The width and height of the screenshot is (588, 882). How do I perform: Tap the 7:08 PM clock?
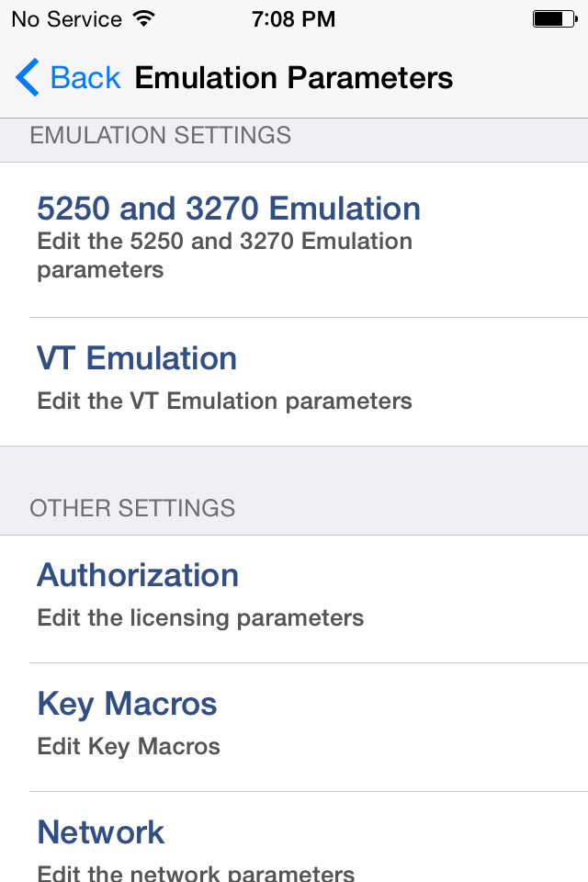294,18
